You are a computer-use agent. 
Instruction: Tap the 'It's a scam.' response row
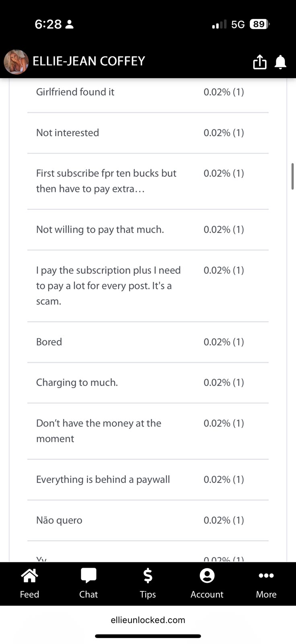click(148, 286)
